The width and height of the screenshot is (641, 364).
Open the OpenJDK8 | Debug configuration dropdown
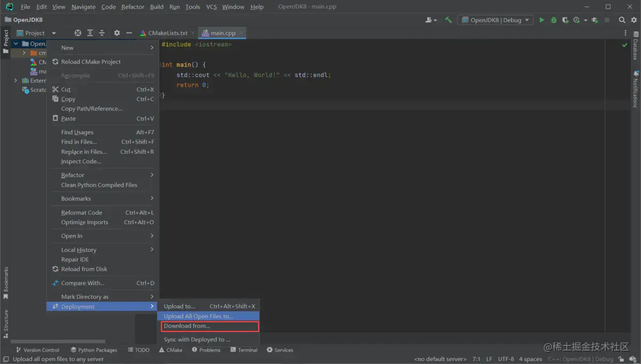click(x=496, y=20)
